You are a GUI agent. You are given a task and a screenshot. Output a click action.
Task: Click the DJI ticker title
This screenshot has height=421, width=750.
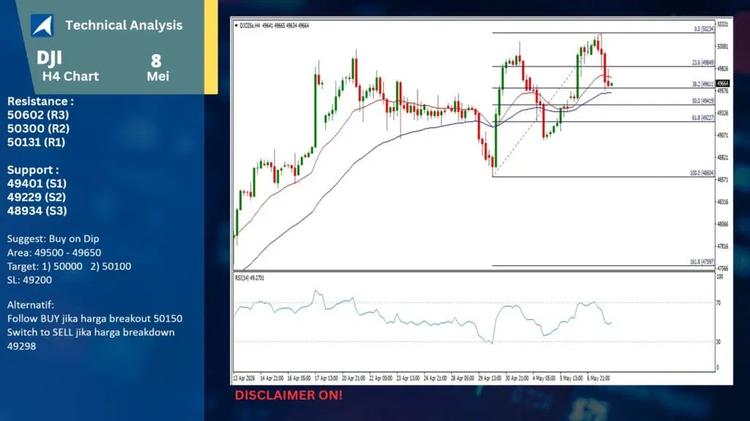49,58
